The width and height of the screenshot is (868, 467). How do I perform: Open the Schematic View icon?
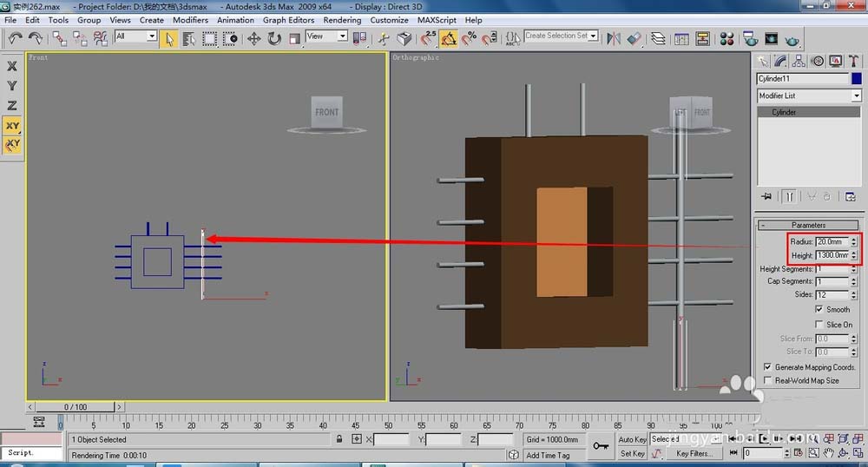click(702, 39)
